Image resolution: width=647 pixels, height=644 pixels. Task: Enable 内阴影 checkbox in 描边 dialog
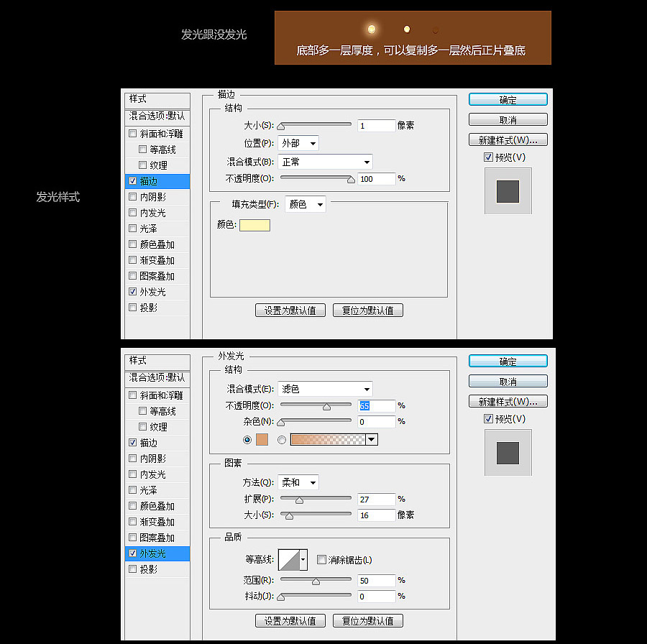132,196
